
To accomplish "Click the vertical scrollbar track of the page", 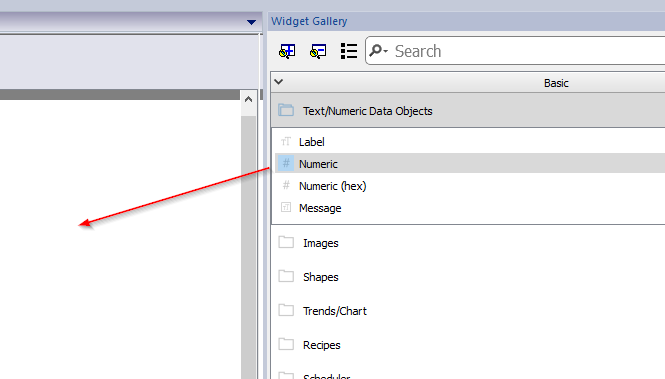I will [249, 247].
